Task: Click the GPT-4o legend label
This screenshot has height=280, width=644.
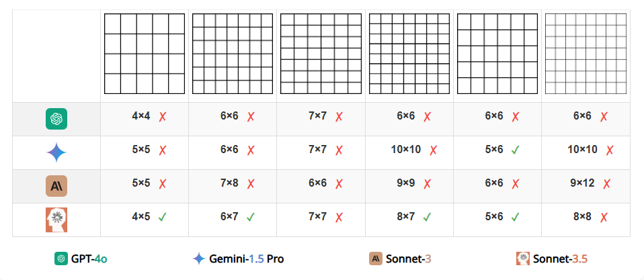Action: [89, 259]
